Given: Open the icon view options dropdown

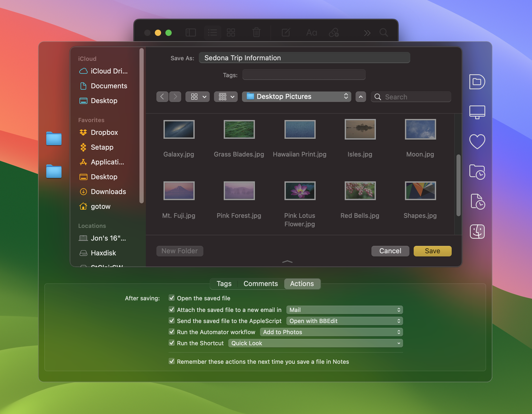Looking at the screenshot, I should (198, 97).
